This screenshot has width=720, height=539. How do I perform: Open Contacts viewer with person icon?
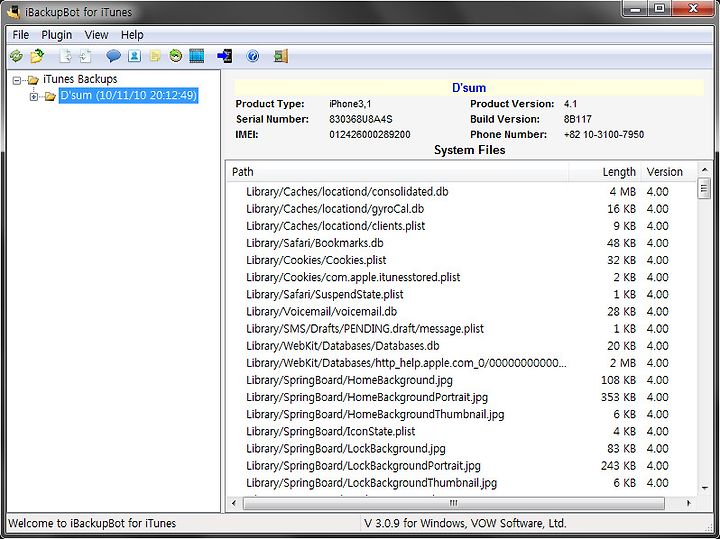(x=134, y=56)
